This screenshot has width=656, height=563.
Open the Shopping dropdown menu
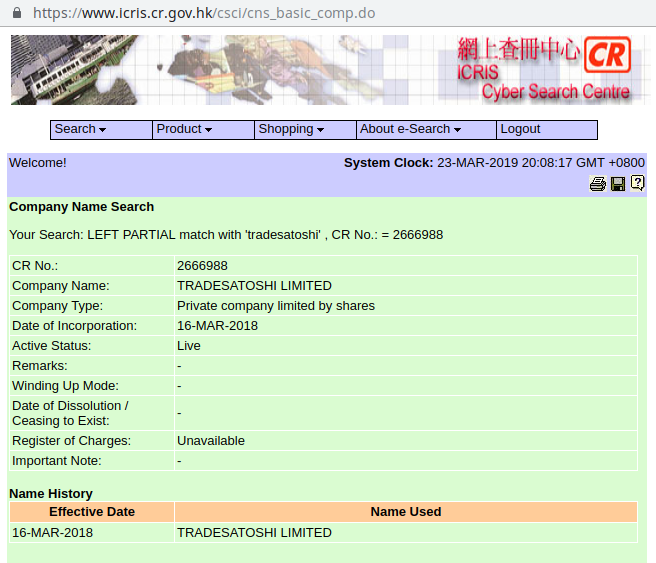pyautogui.click(x=305, y=129)
